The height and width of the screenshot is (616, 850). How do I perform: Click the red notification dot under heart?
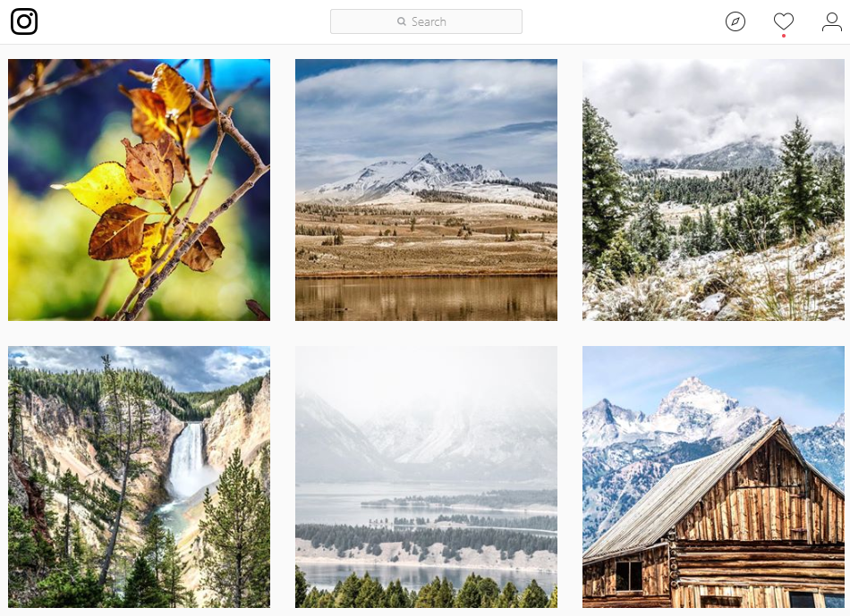tap(783, 36)
